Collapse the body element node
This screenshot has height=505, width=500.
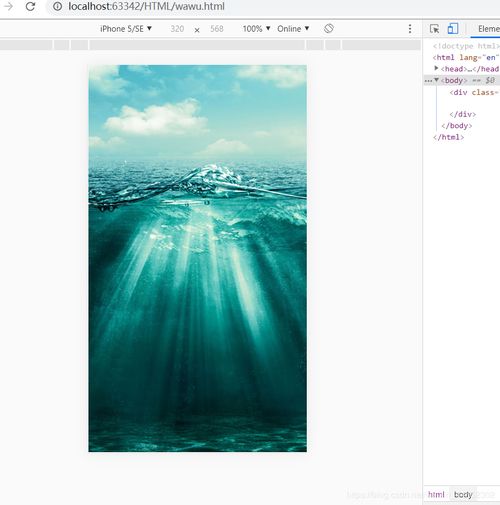[x=436, y=80]
